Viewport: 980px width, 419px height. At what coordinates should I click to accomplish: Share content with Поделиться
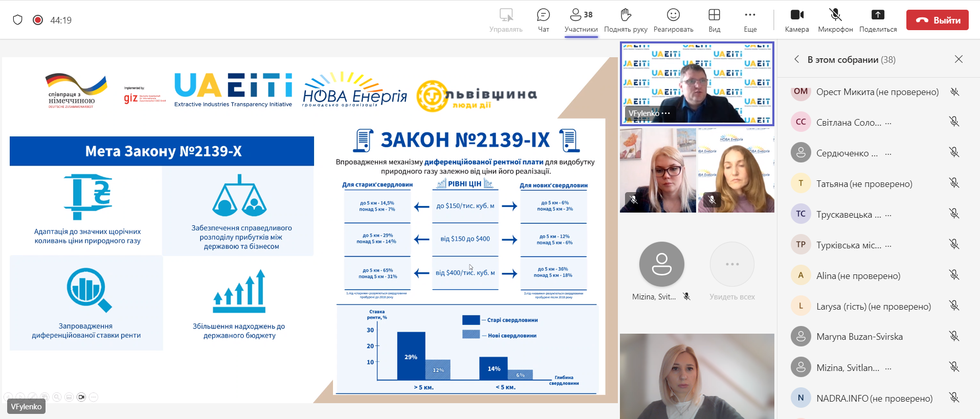(878, 20)
